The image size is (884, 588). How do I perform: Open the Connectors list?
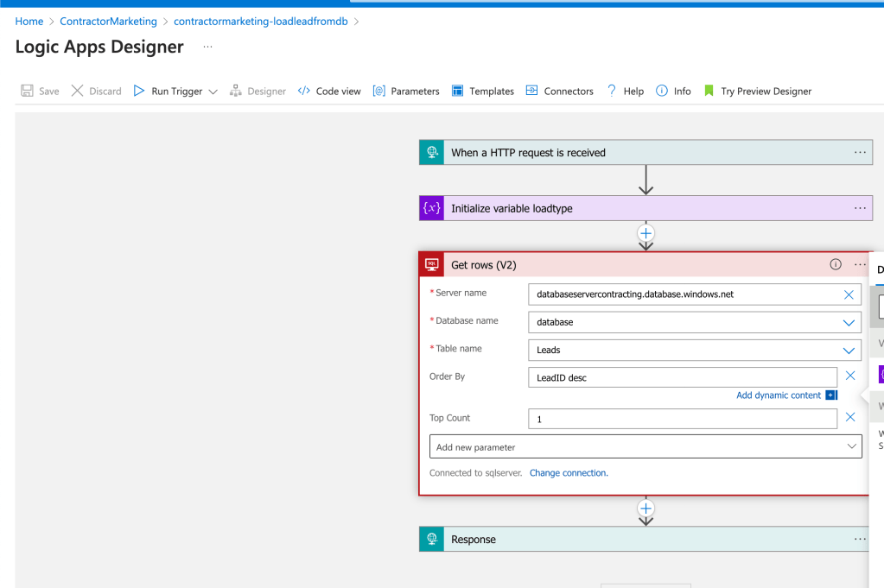(x=559, y=91)
